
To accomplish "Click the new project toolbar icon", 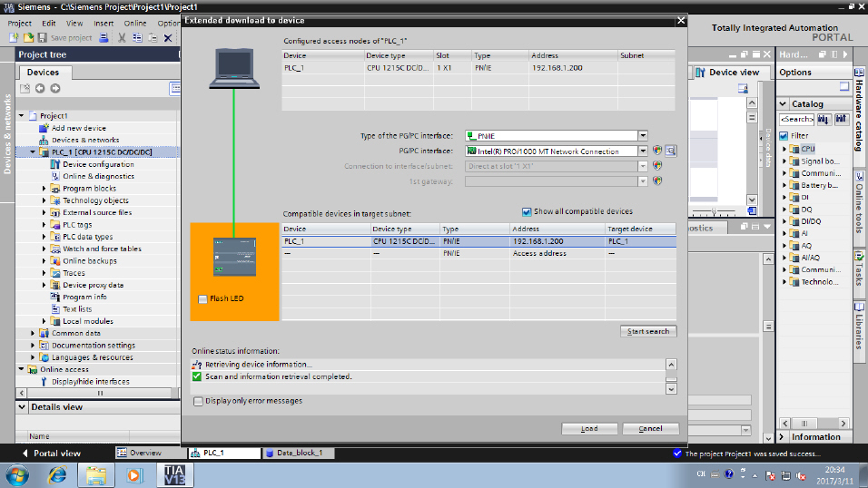I will (x=14, y=37).
